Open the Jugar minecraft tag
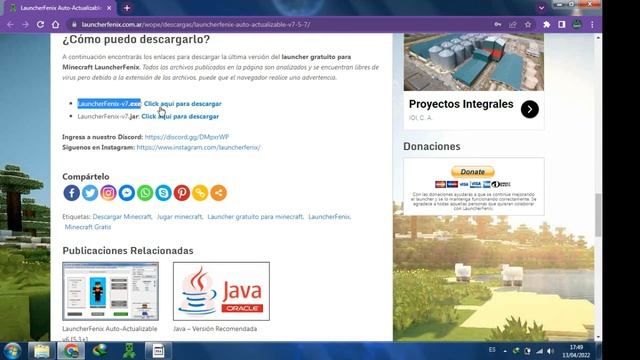Image resolution: width=640 pixels, height=360 pixels. click(180, 217)
